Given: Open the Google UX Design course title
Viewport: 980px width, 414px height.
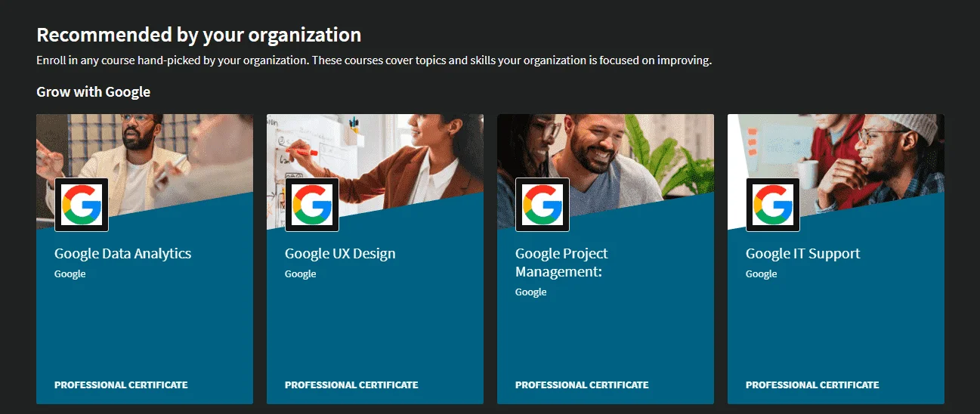Looking at the screenshot, I should 340,254.
